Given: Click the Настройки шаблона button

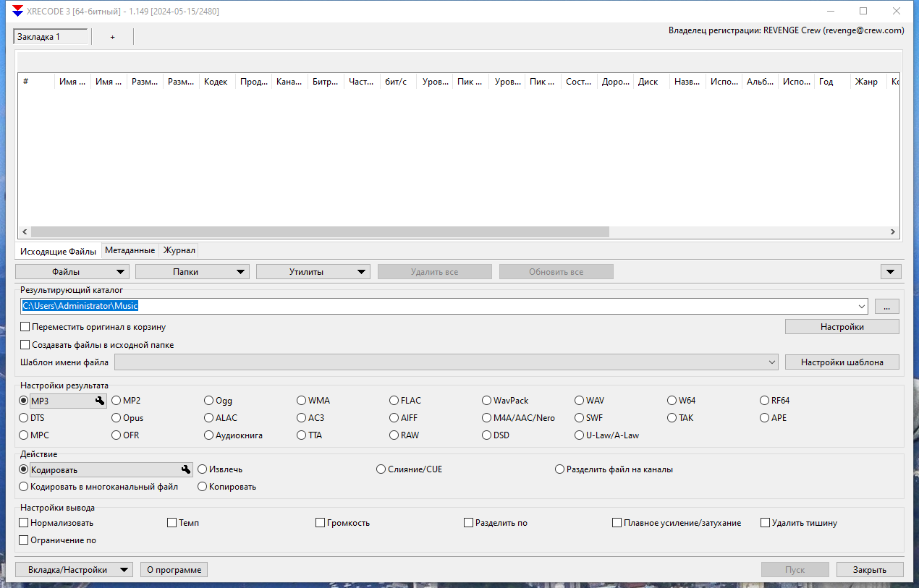Looking at the screenshot, I should click(842, 362).
